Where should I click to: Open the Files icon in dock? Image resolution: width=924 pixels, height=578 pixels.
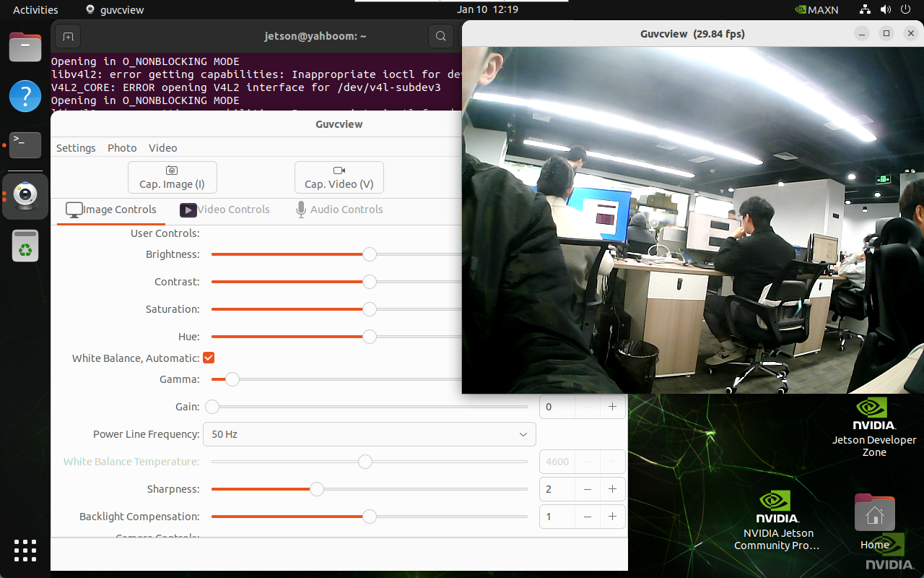coord(25,48)
